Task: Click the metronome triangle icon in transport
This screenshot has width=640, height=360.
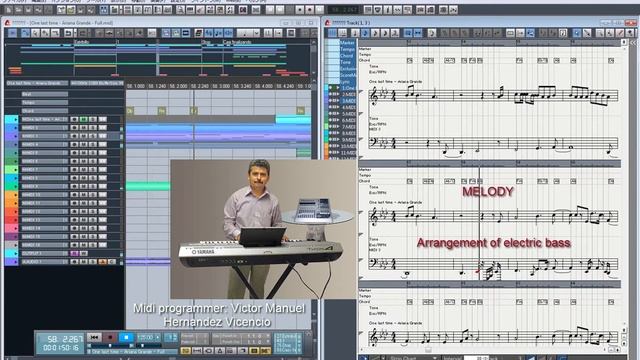Action: 220,351
